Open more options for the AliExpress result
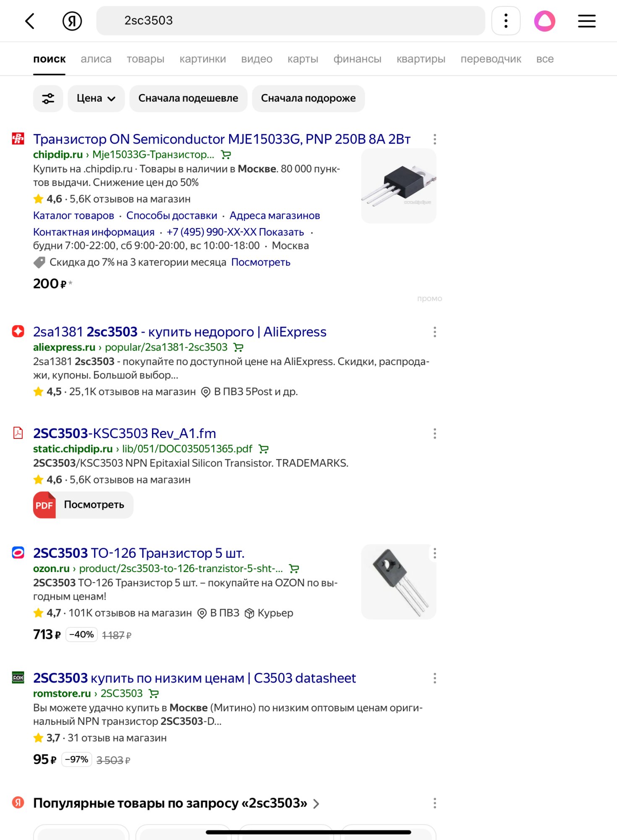Viewport: 617px width, 840px height. (x=435, y=332)
